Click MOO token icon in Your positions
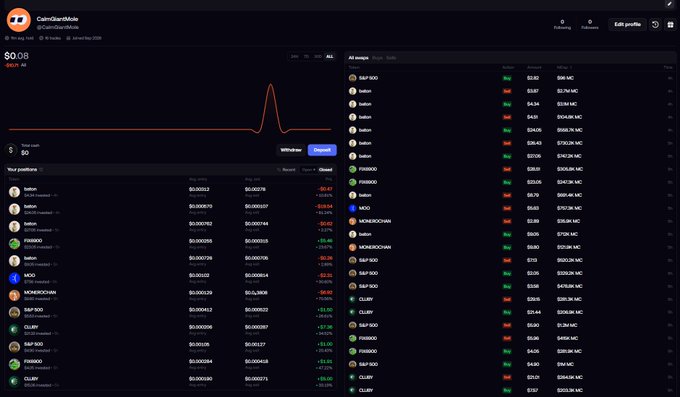The width and height of the screenshot is (680, 397). click(x=14, y=278)
